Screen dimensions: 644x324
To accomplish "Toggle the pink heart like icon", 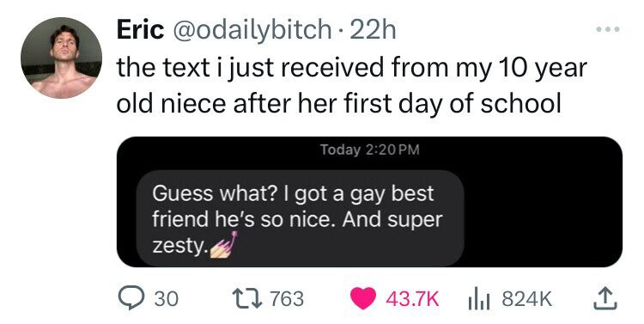I will tap(363, 298).
